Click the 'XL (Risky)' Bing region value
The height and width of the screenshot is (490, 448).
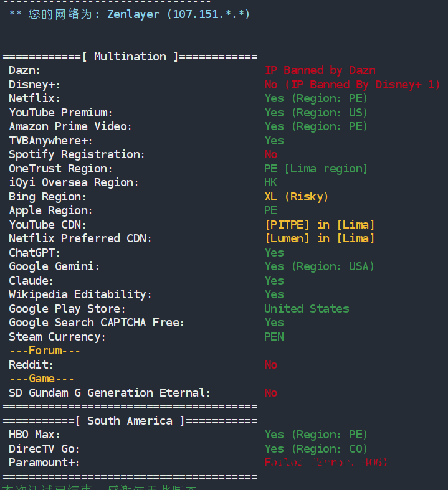[x=296, y=197]
